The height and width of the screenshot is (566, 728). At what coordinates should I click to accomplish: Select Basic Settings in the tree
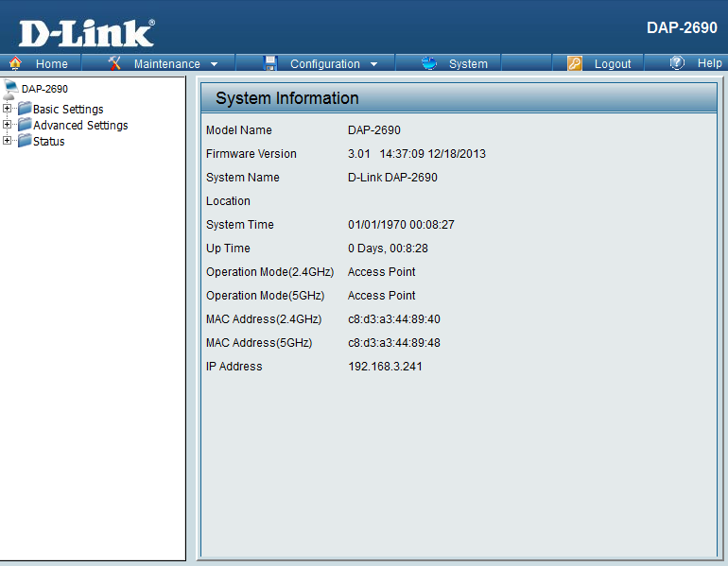[68, 109]
